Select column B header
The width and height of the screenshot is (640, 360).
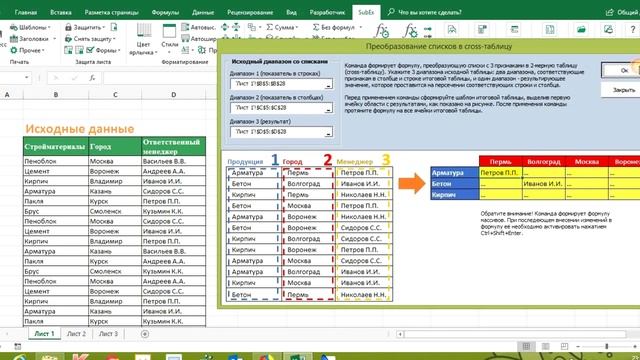point(56,95)
